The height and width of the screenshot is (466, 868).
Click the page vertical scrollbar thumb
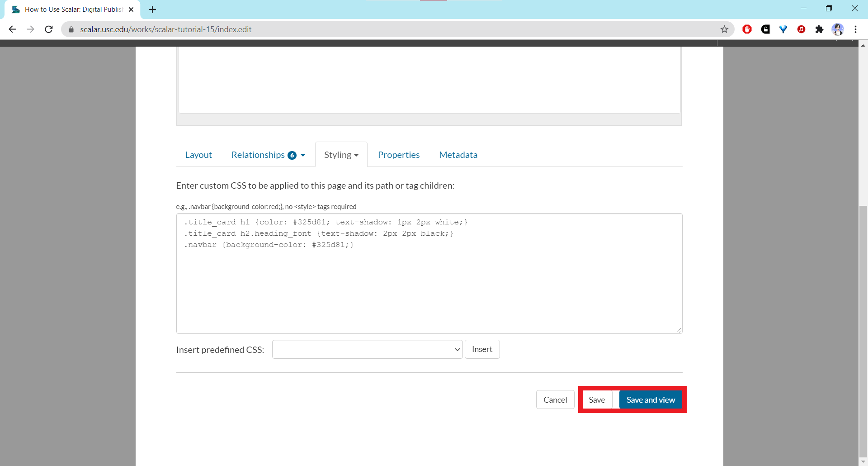tap(863, 330)
